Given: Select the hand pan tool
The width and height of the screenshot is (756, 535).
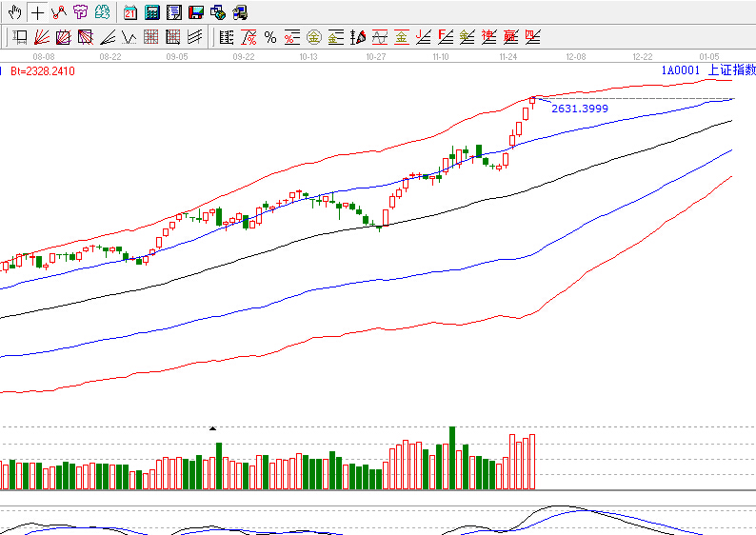Looking at the screenshot, I should click(x=14, y=12).
